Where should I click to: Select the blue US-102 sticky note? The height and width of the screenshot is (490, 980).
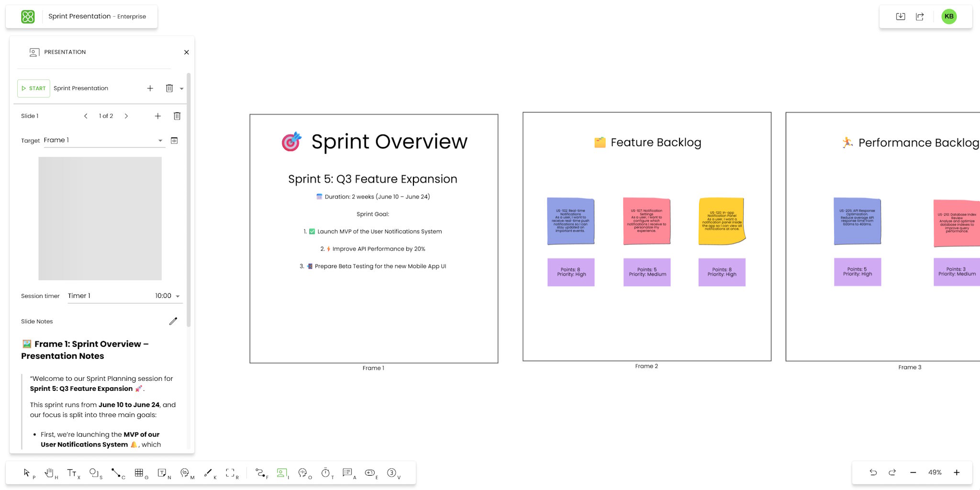tap(571, 221)
